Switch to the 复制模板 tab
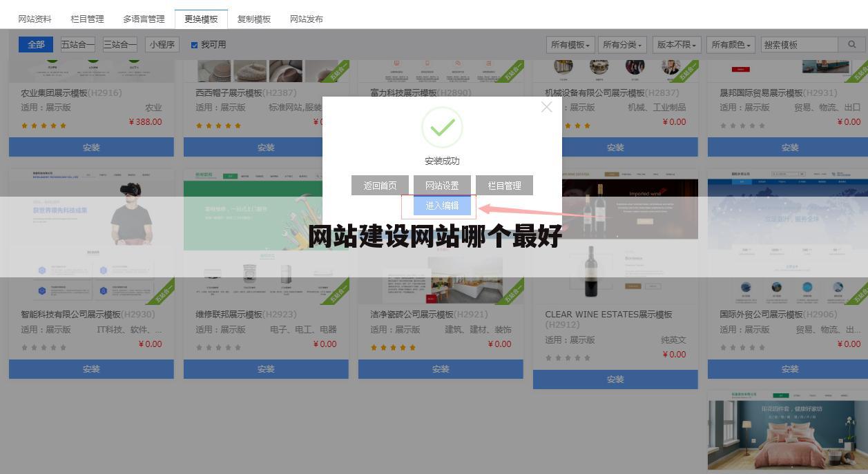Viewport: 868px width, 474px height. click(x=254, y=19)
